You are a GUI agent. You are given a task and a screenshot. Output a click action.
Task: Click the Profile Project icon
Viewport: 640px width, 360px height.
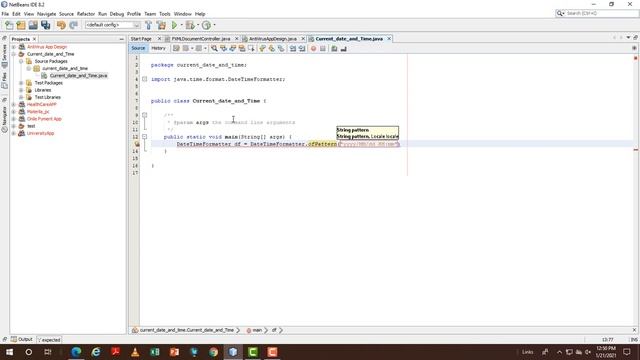pyautogui.click(x=207, y=25)
